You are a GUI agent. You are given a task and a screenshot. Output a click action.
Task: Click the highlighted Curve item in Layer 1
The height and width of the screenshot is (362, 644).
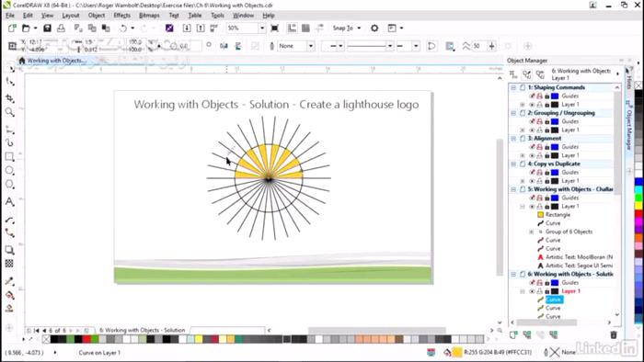click(x=554, y=300)
